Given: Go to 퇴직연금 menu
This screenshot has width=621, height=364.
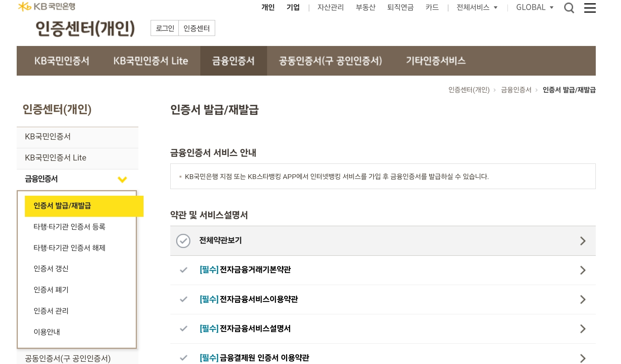Looking at the screenshot, I should click(400, 7).
